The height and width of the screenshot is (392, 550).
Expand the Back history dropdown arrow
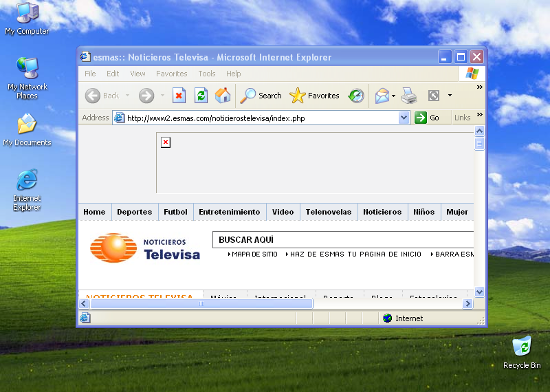tap(128, 96)
